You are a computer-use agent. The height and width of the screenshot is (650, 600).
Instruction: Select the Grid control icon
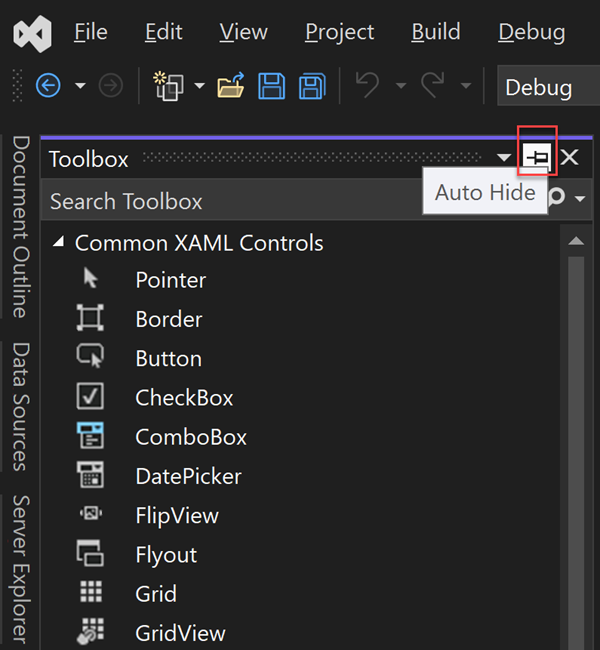pyautogui.click(x=91, y=591)
